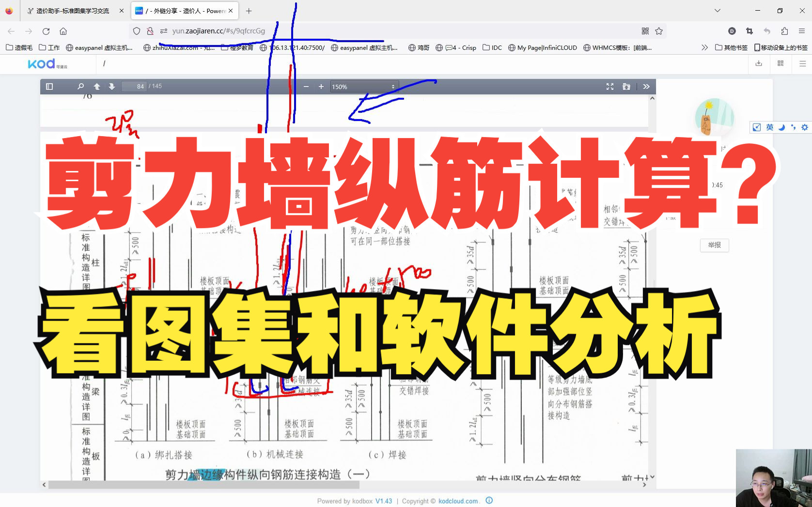This screenshot has width=812, height=507.
Task: Open 移动设备上的书签 folder
Action: click(x=781, y=47)
